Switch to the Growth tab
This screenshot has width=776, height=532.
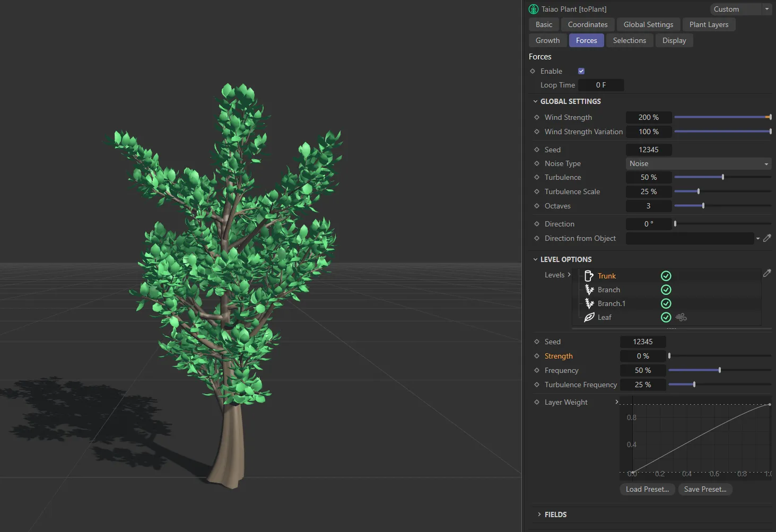point(547,40)
